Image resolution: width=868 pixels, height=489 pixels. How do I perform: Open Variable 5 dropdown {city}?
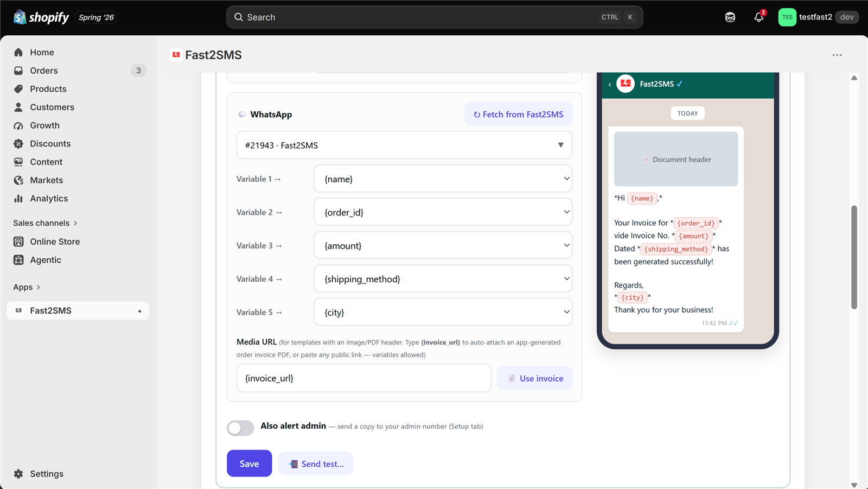(443, 312)
